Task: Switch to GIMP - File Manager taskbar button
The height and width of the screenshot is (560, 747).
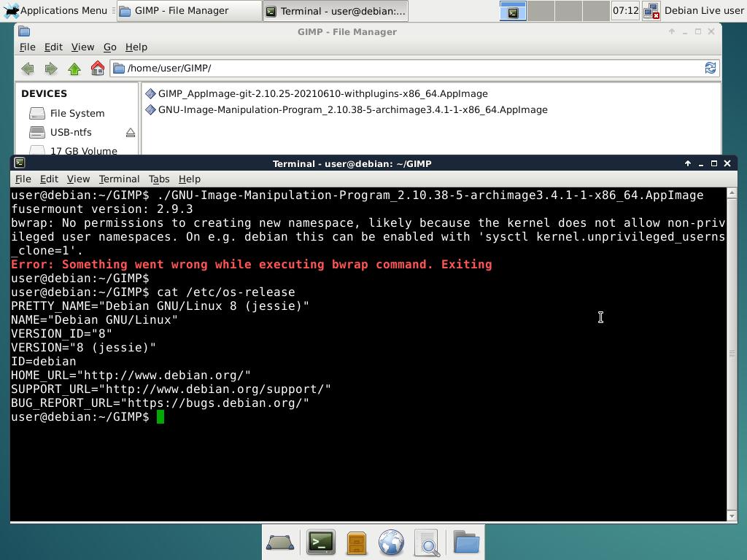Action: (x=189, y=10)
